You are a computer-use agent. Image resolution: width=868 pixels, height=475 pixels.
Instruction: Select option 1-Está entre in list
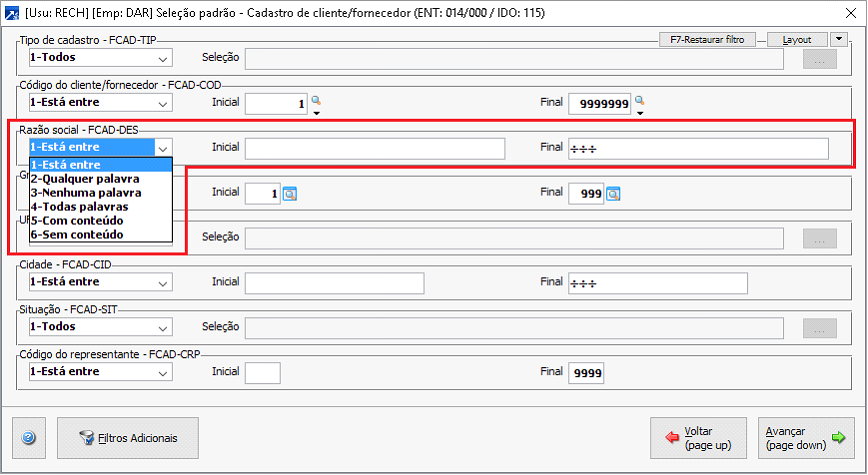click(101, 165)
